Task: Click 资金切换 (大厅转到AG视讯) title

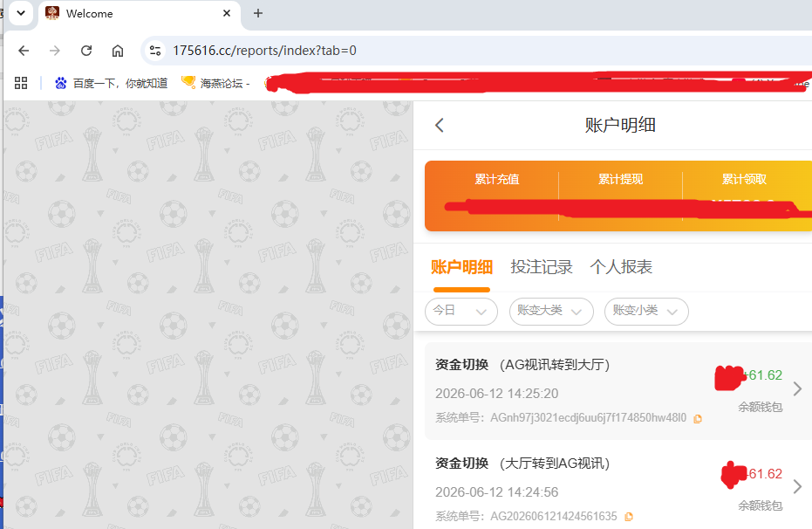Action: click(x=522, y=464)
